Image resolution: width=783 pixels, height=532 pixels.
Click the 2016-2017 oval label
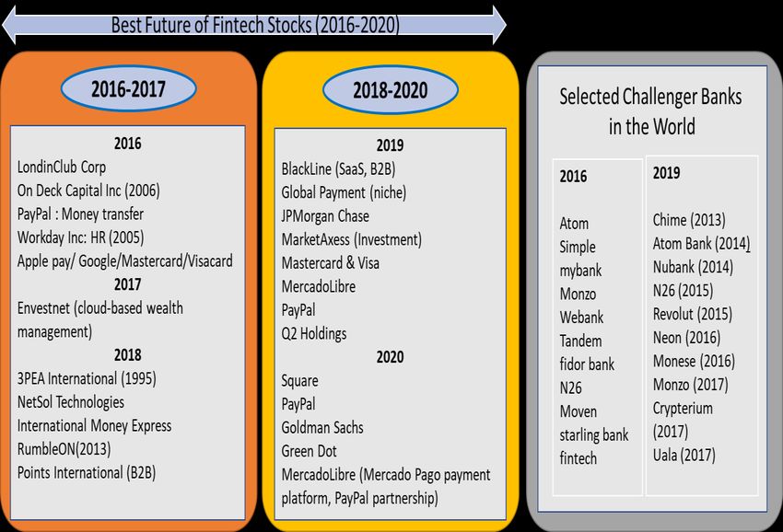click(x=129, y=88)
